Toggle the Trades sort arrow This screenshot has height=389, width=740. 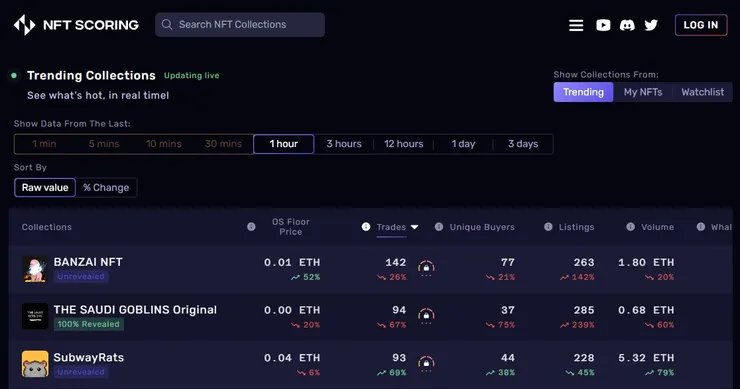click(x=414, y=227)
